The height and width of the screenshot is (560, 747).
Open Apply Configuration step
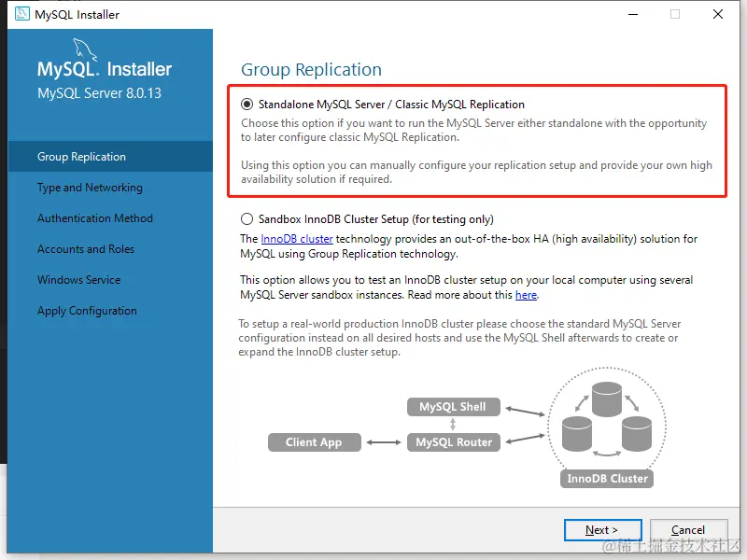click(x=87, y=311)
